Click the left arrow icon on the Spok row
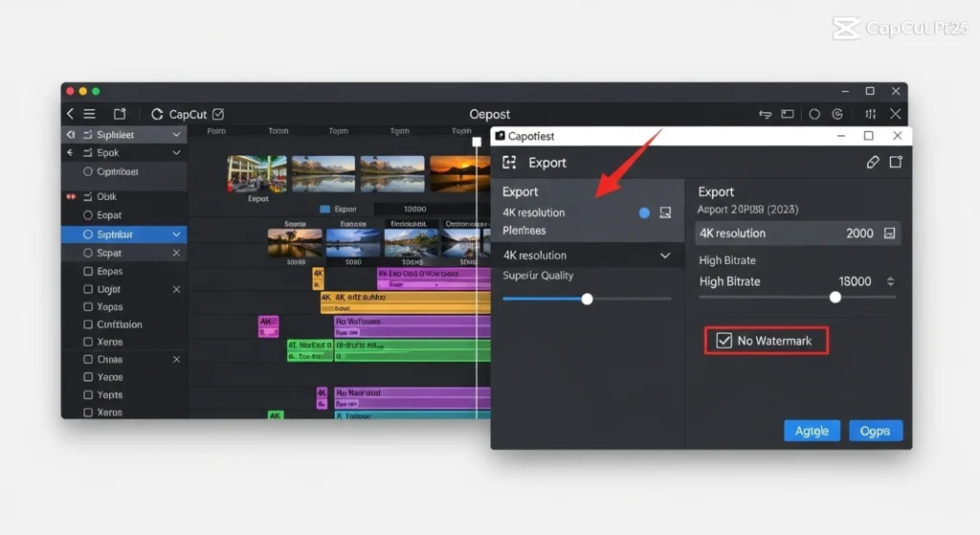 click(x=70, y=152)
